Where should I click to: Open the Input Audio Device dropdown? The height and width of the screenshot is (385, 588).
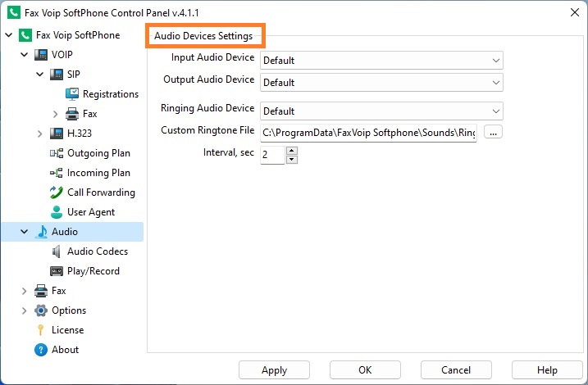[x=381, y=61]
